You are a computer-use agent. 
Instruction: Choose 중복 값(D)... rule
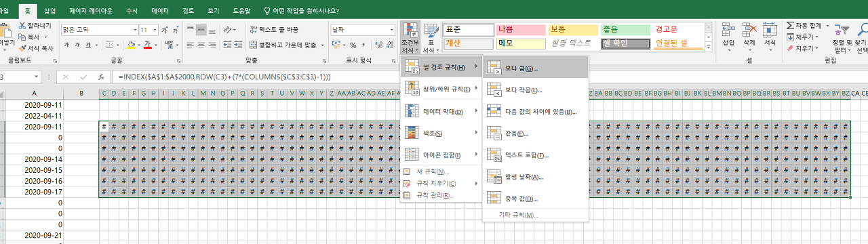(535, 199)
